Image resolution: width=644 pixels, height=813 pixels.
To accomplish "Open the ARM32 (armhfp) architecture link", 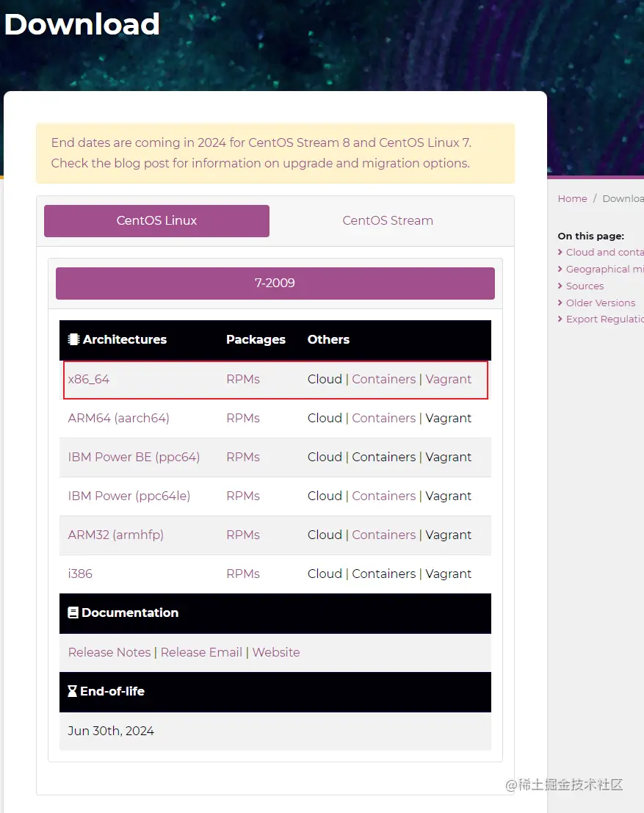I will [x=115, y=535].
